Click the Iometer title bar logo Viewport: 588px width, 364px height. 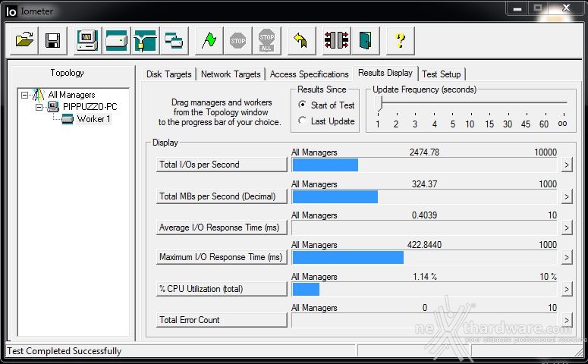(11, 11)
